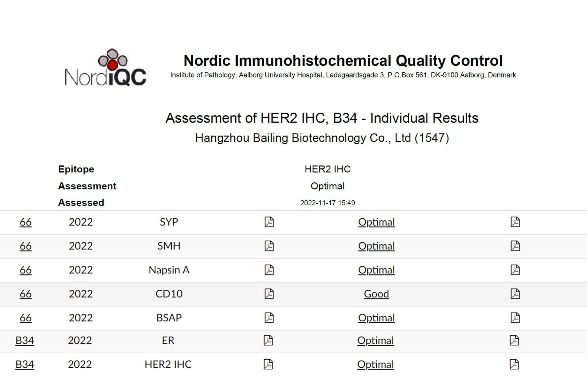Click the CD10 row's first PDF icon
588x376 pixels.
click(269, 294)
